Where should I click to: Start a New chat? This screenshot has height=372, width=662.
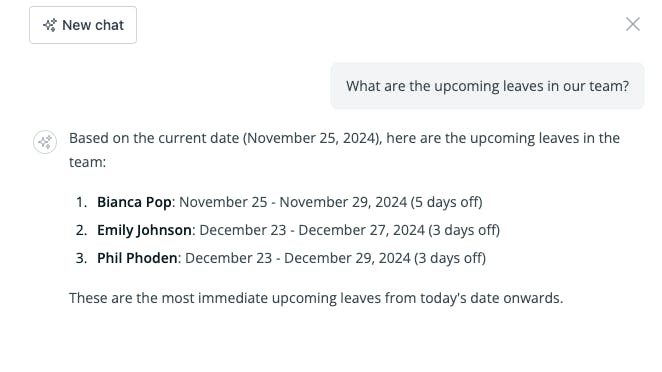(83, 25)
